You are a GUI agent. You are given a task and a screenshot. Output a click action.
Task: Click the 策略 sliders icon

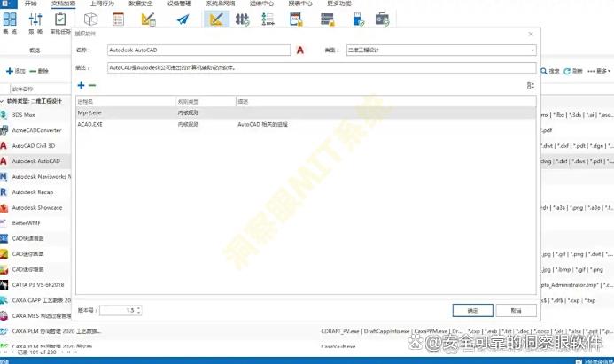pyautogui.click(x=35, y=19)
